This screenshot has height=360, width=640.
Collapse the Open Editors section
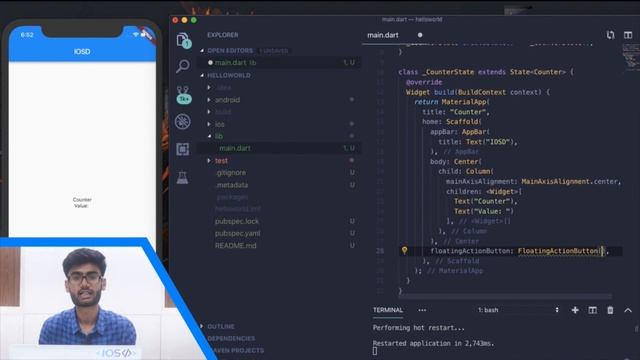pos(202,51)
